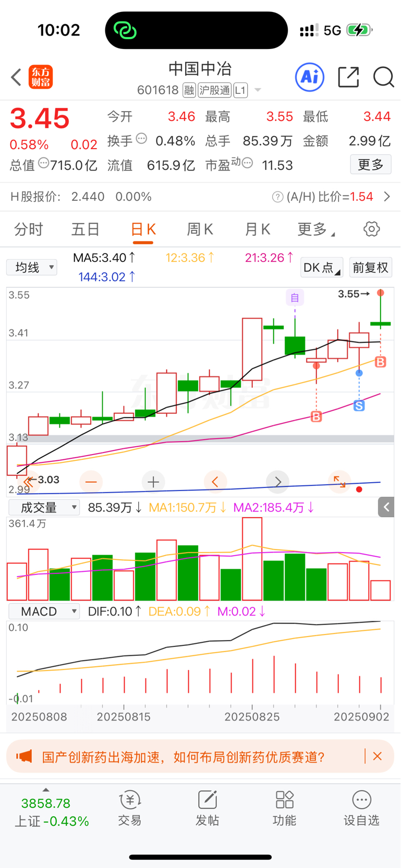Move chart right with gray arrow
401x868 pixels.
click(x=277, y=482)
